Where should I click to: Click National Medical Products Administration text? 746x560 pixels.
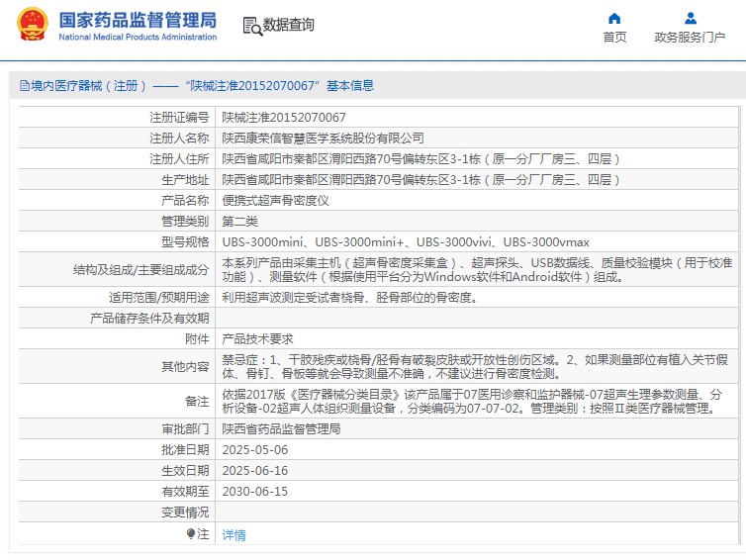pos(138,38)
